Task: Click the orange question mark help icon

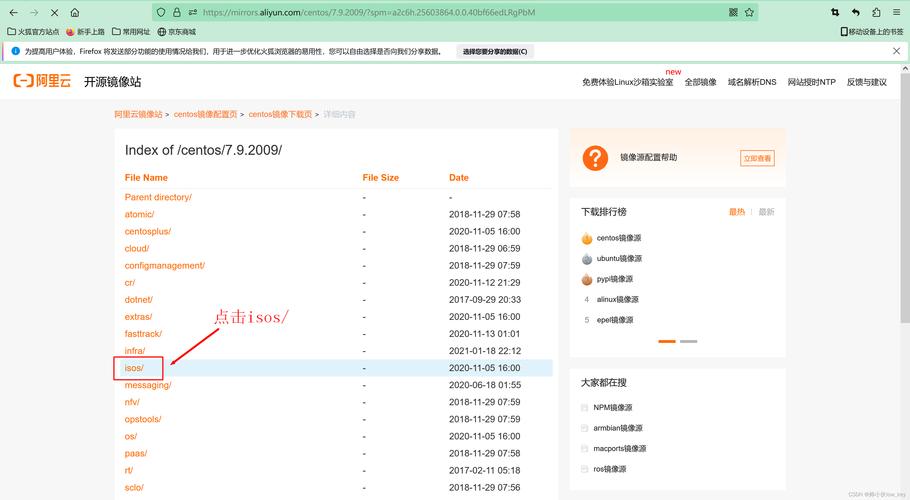Action: [x=595, y=158]
